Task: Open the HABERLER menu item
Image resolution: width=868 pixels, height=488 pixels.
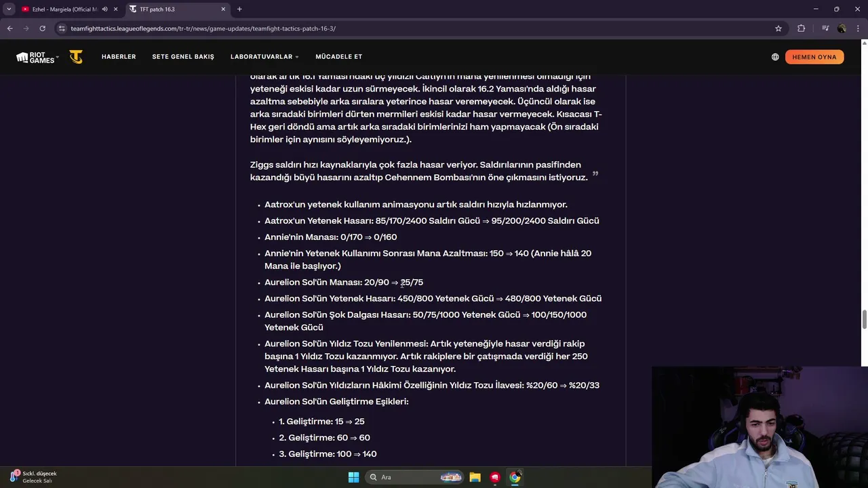Action: coord(119,57)
